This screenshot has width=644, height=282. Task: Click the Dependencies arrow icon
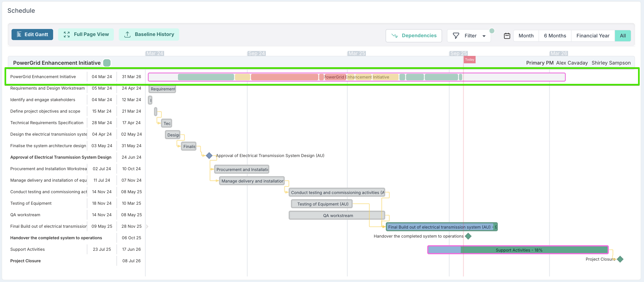coord(395,36)
